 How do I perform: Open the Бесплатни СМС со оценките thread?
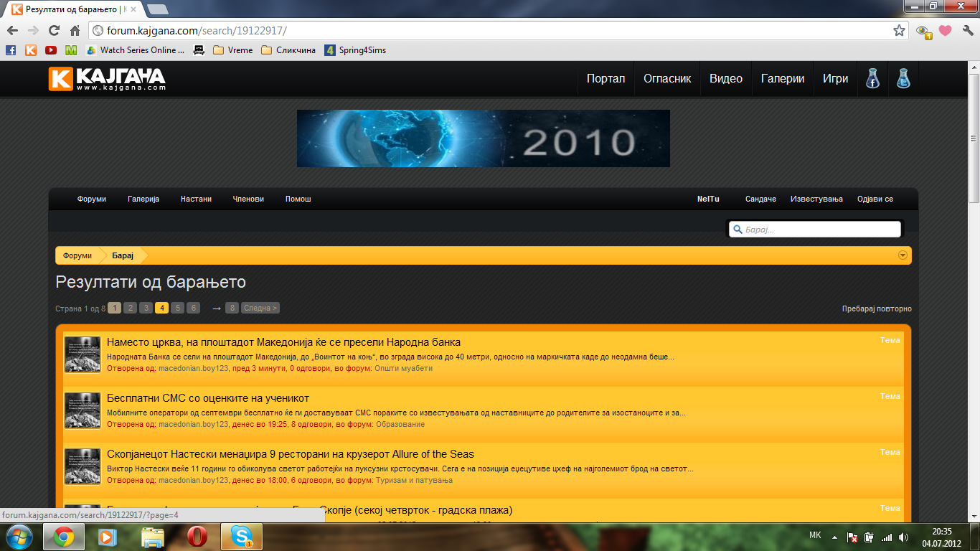[208, 398]
